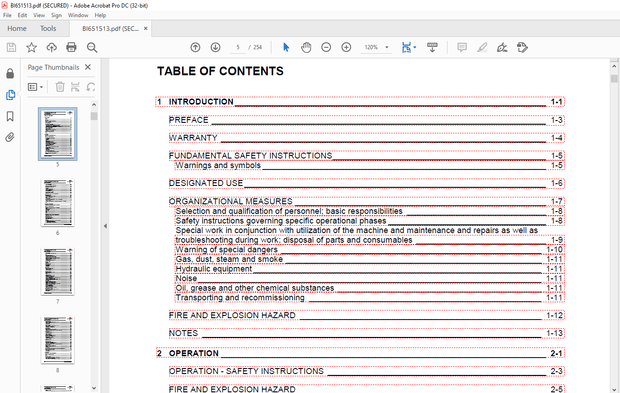
Task: Click the stamp tool icon
Action: tap(522, 47)
